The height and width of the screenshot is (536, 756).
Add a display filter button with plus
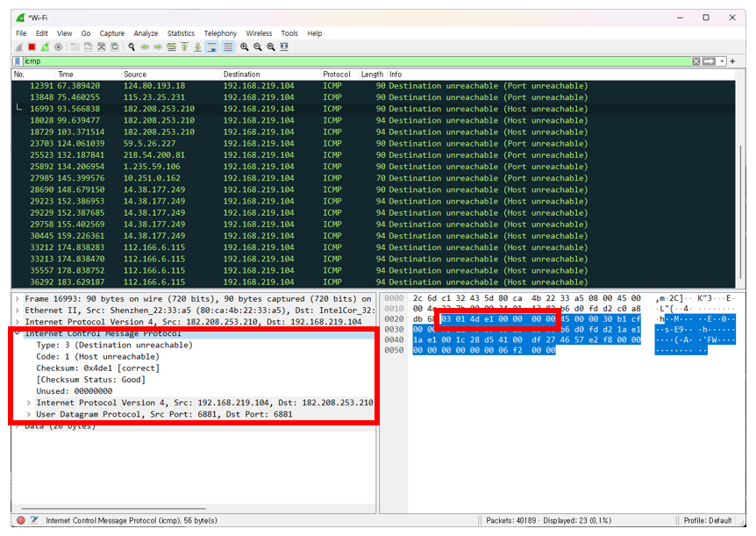732,61
